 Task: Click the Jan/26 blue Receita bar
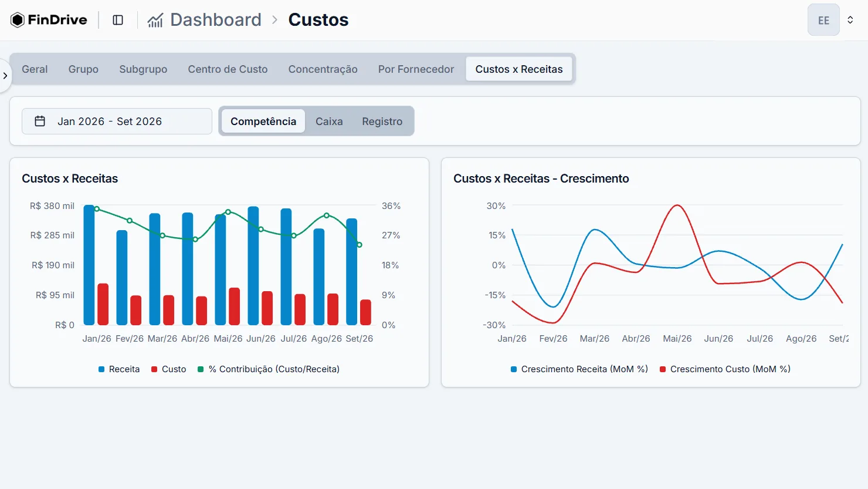(89, 265)
